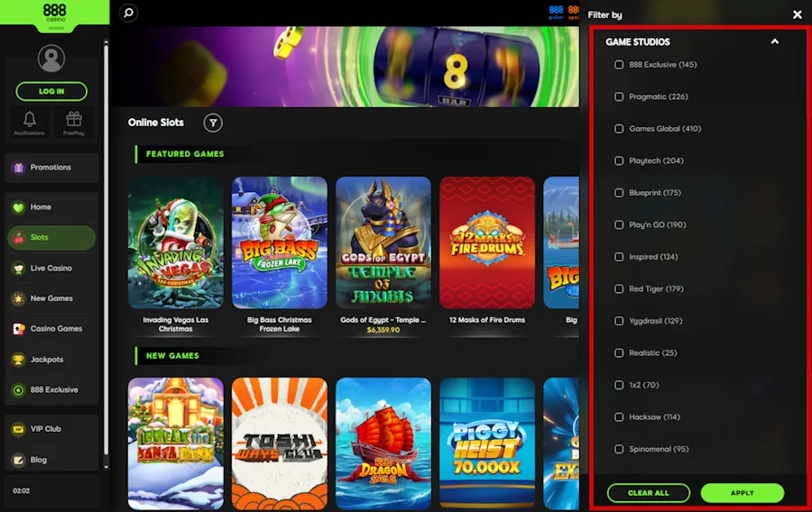The width and height of the screenshot is (812, 512).
Task: Open the user profile avatar
Action: point(51,58)
